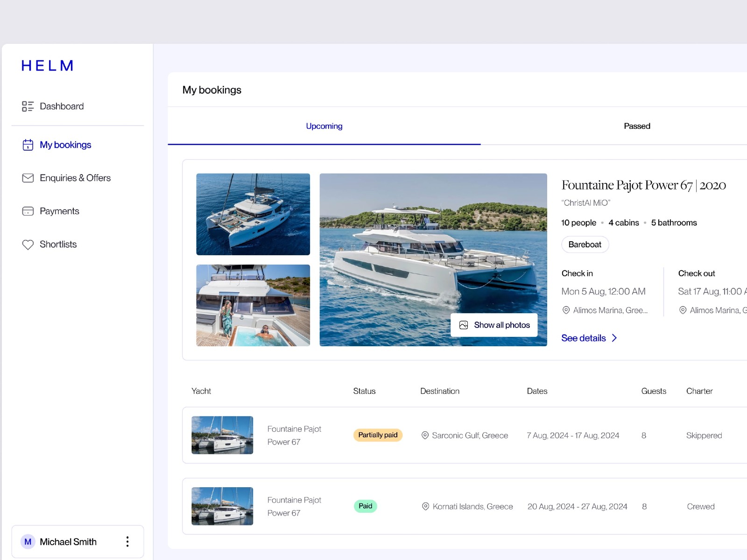Screen dimensions: 747x560
Task: Open Dashboard via its sidebar icon
Action: tap(28, 106)
